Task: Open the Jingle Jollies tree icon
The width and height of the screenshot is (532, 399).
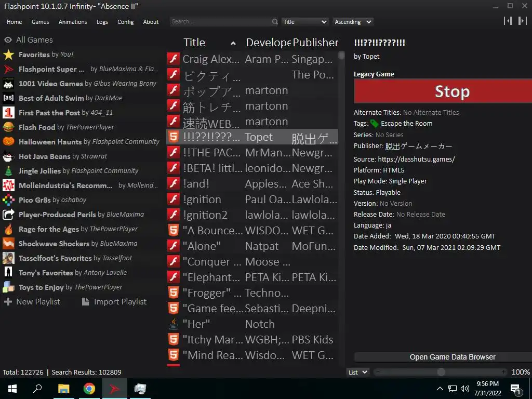Action: (8, 171)
